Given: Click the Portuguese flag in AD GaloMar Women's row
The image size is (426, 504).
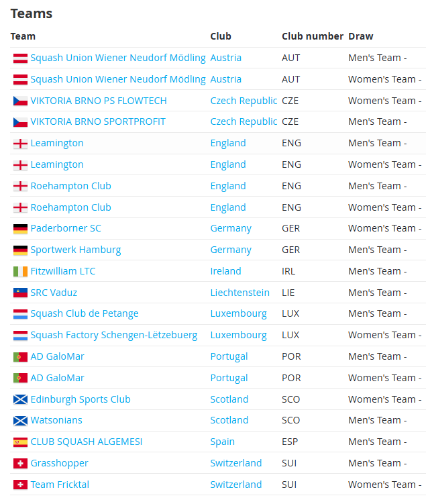Looking at the screenshot, I should pyautogui.click(x=20, y=378).
